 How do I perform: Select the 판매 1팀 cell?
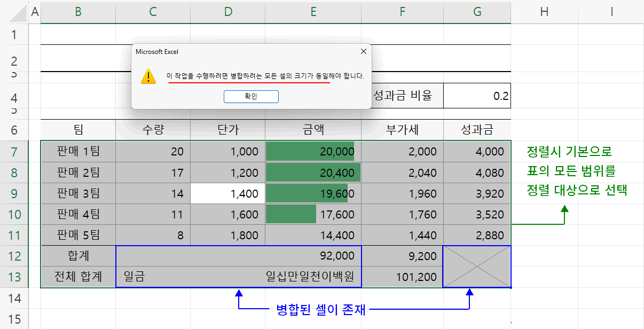coord(78,151)
